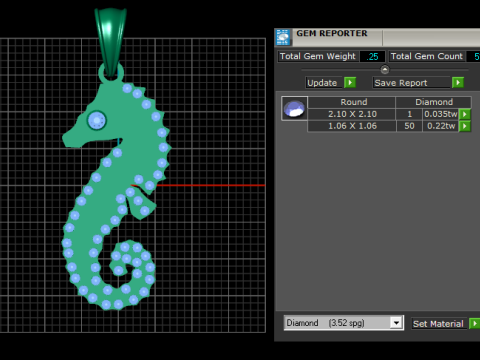Viewport: 480px width, 360px height.
Task: Select the seahorse's large eye gem
Action: [x=97, y=120]
